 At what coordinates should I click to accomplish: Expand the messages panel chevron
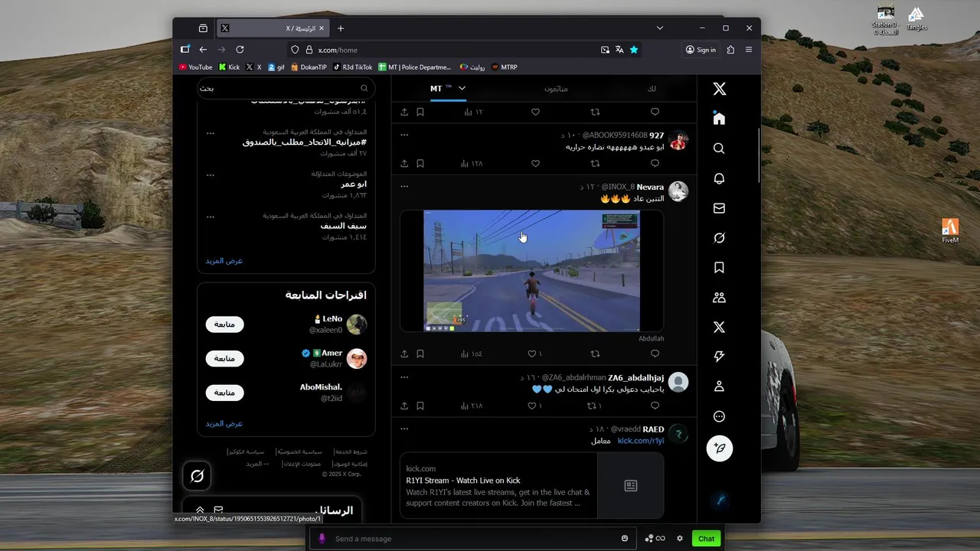[200, 510]
